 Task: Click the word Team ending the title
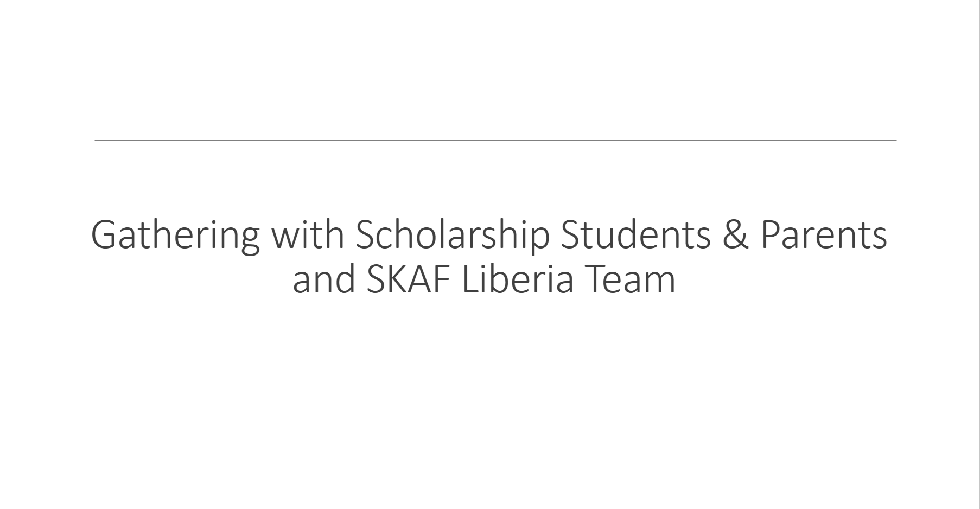629,279
